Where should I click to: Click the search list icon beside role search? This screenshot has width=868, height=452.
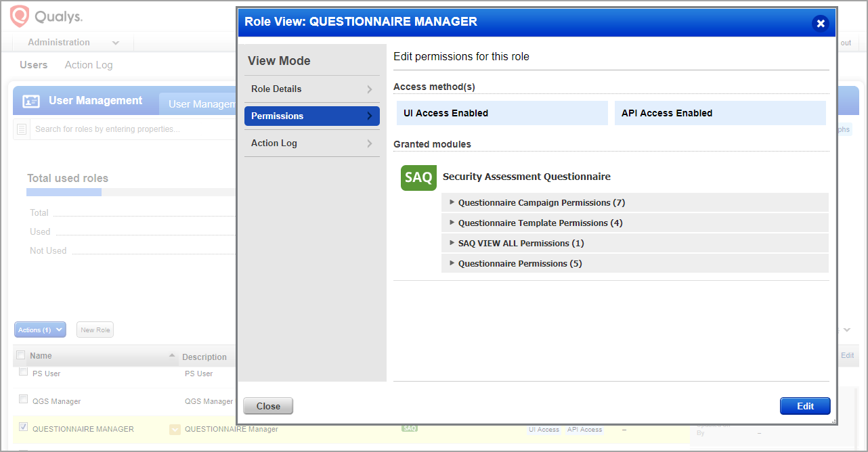coord(22,129)
